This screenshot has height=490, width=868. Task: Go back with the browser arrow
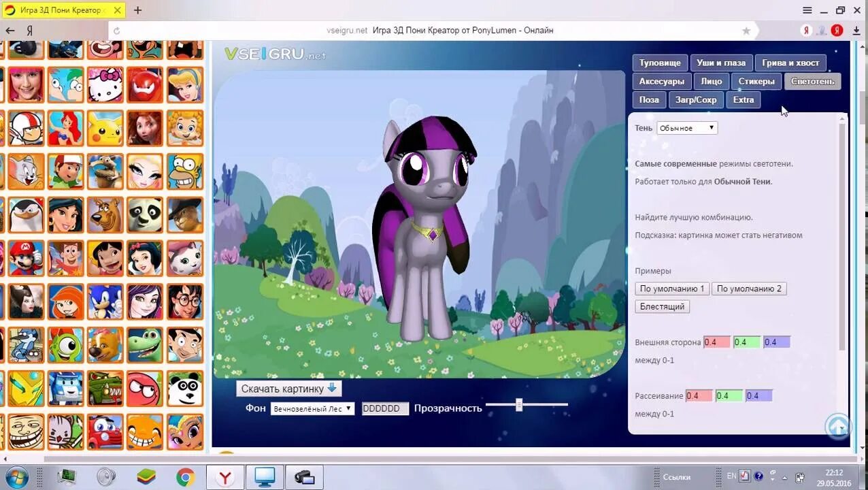tap(10, 31)
